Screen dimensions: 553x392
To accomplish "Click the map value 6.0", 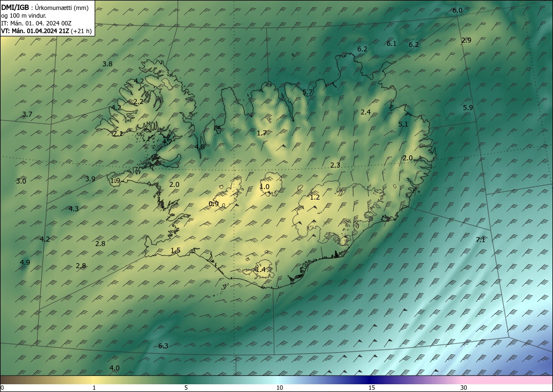I will (x=457, y=11).
